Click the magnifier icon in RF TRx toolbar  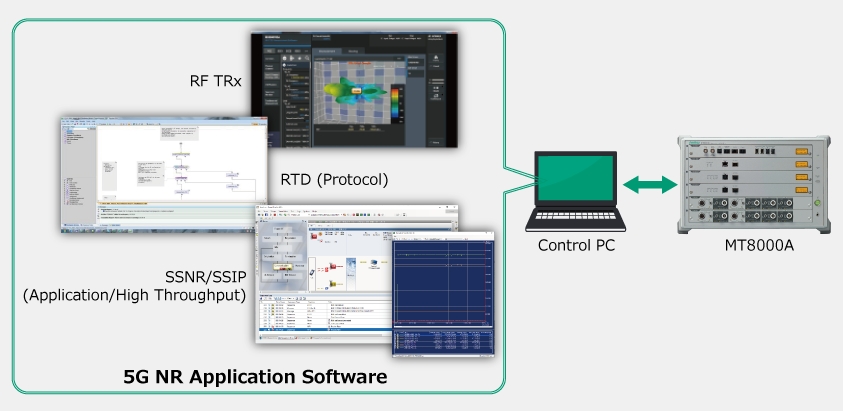(x=307, y=58)
